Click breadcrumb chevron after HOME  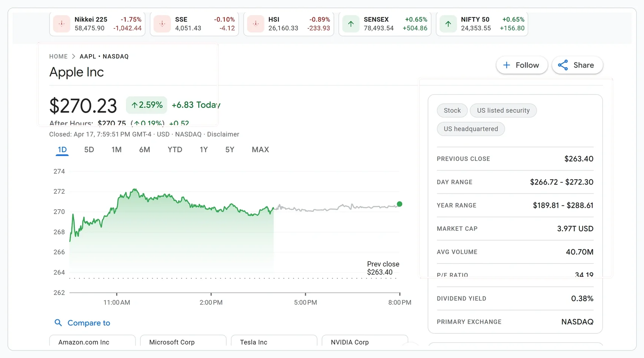(74, 56)
